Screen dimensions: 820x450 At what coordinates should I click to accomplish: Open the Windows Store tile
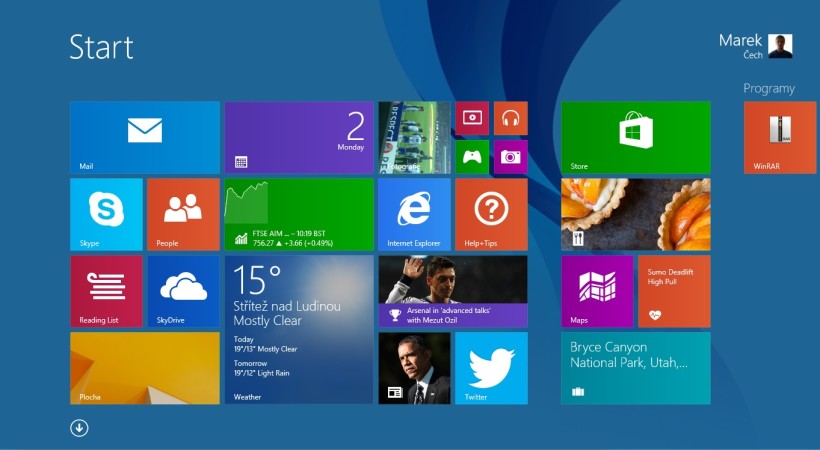pyautogui.click(x=636, y=138)
